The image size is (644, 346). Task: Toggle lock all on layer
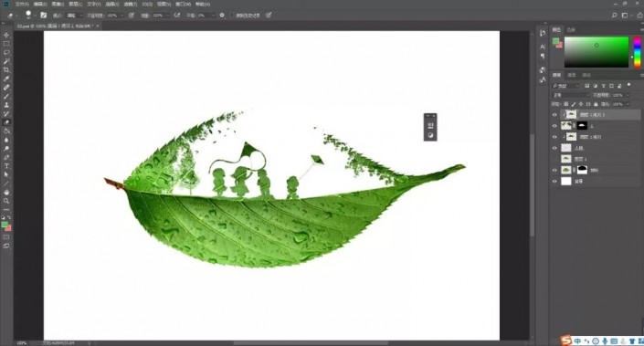[596, 104]
